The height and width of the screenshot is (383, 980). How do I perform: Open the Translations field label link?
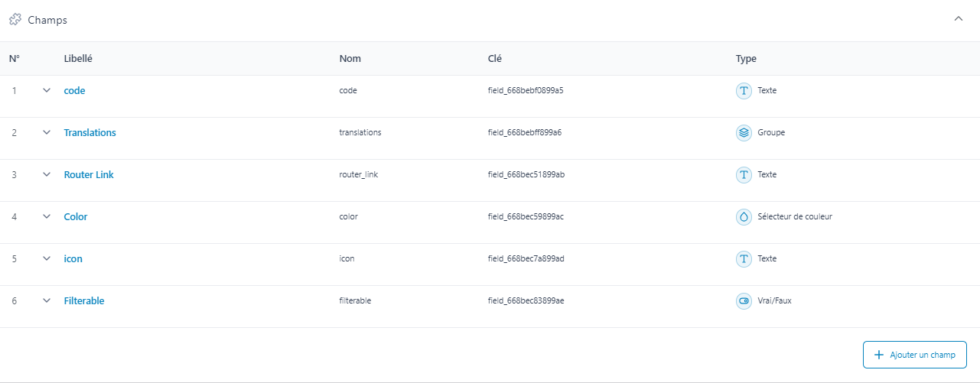(x=90, y=132)
